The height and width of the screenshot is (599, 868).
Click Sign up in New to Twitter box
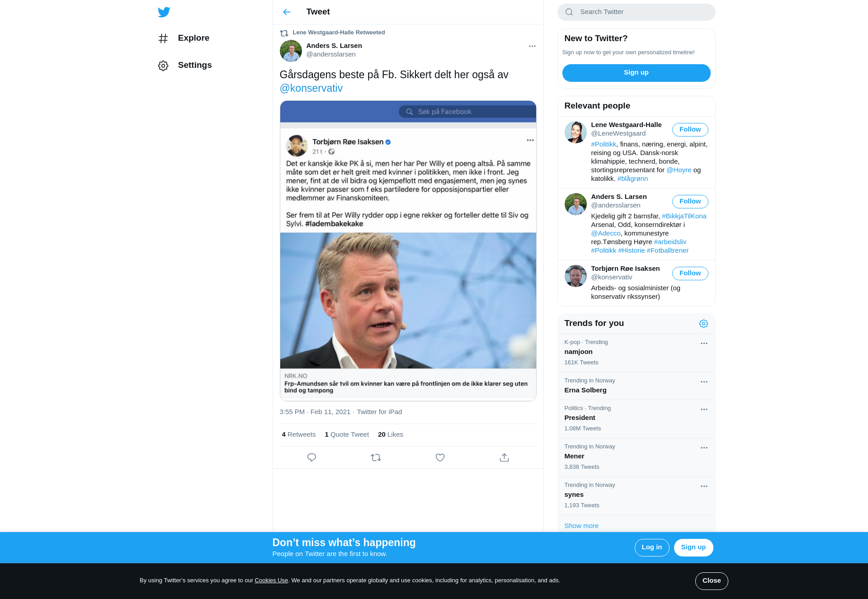636,73
